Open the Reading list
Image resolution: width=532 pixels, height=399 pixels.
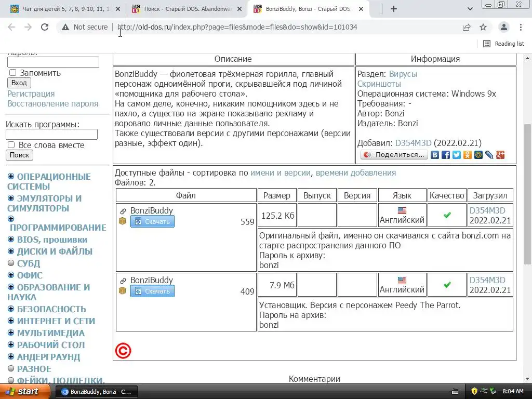[x=503, y=44]
